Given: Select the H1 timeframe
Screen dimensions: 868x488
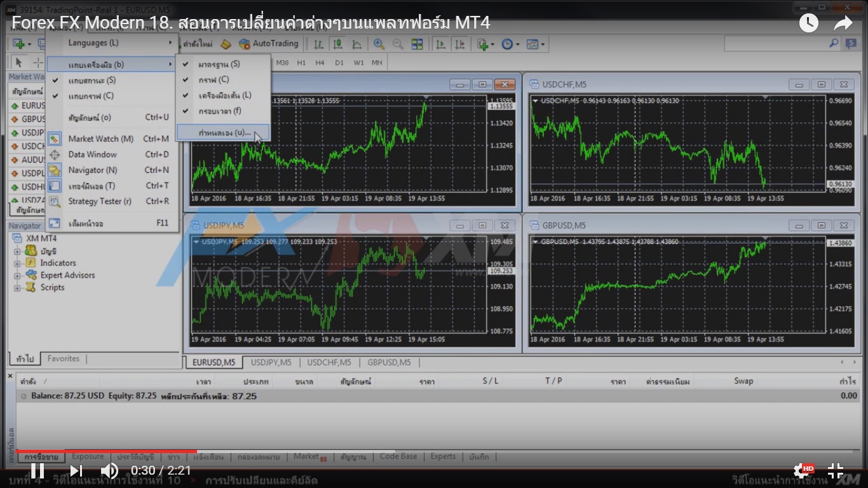Looking at the screenshot, I should (x=301, y=62).
